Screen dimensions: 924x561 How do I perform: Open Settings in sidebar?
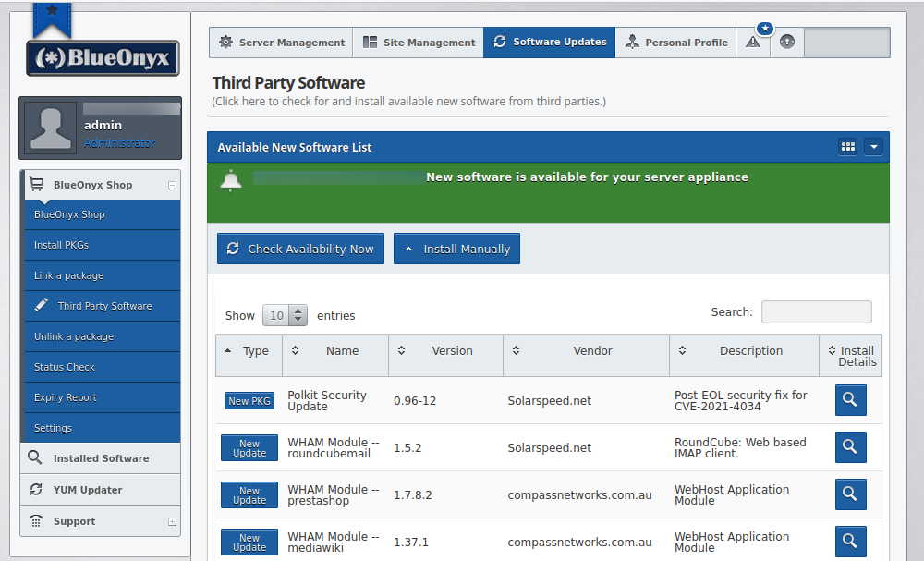[x=103, y=428]
